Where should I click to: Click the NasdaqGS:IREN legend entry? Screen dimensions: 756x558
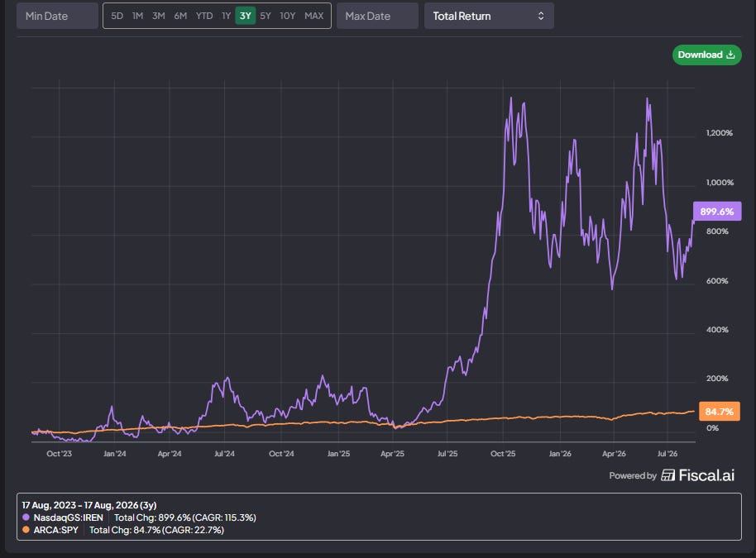pos(68,517)
